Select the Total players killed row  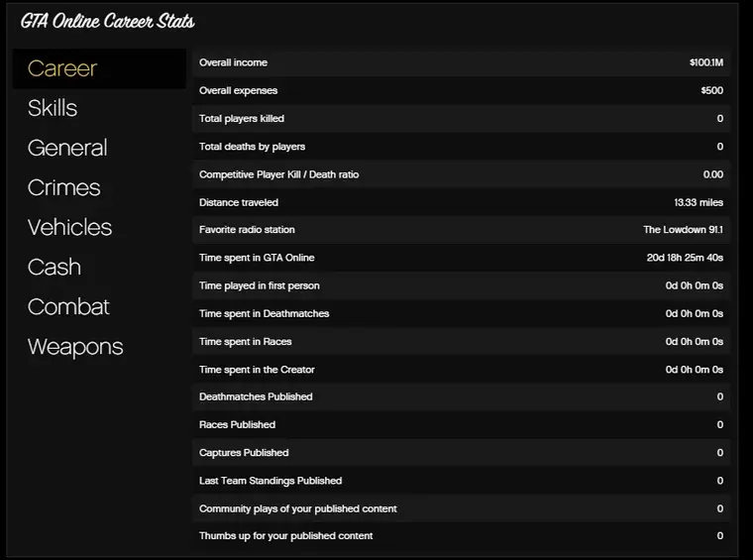(461, 118)
